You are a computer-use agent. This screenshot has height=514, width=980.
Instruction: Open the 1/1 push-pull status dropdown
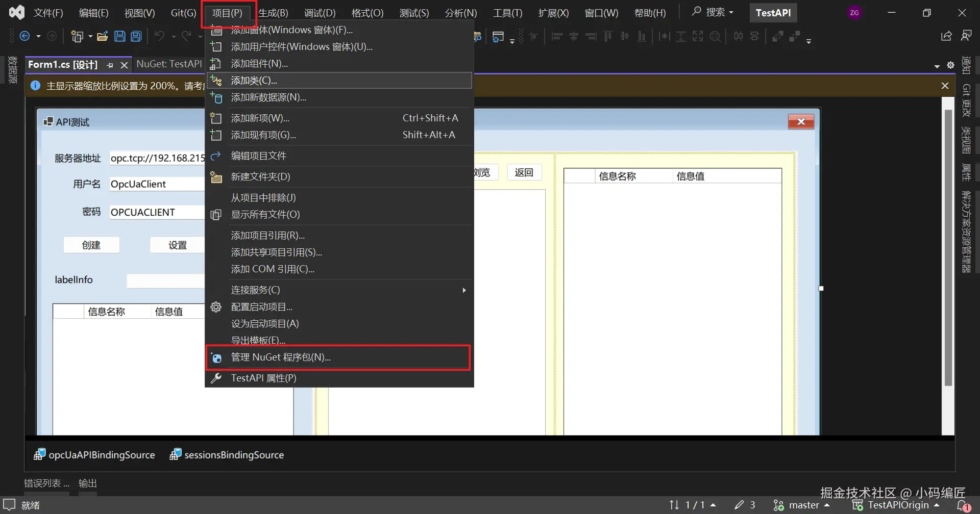point(692,505)
